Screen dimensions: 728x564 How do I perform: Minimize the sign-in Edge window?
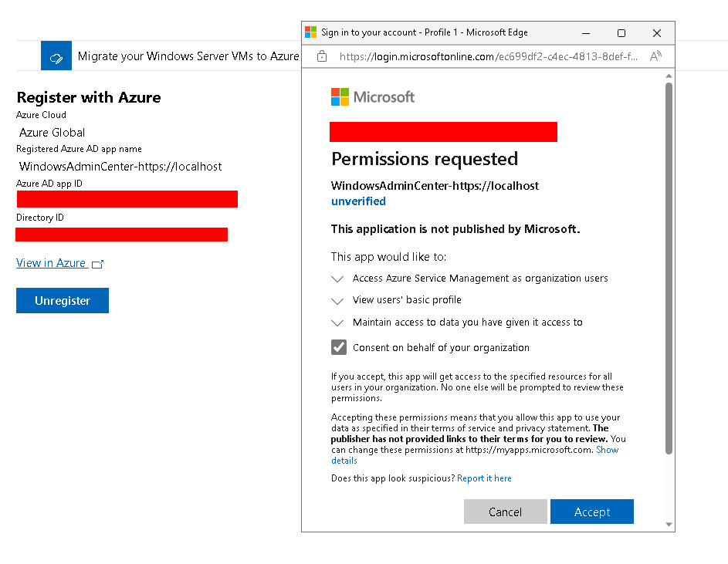tap(586, 33)
